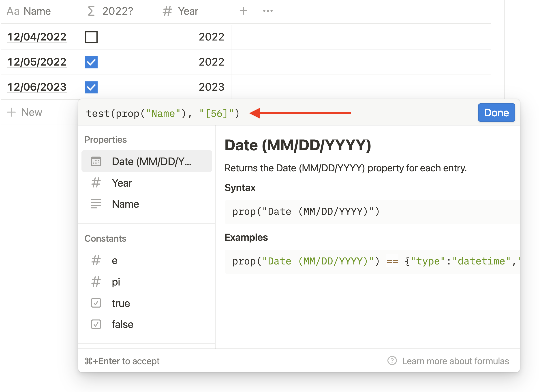
Task: Click the question mark help icon
Action: point(392,361)
